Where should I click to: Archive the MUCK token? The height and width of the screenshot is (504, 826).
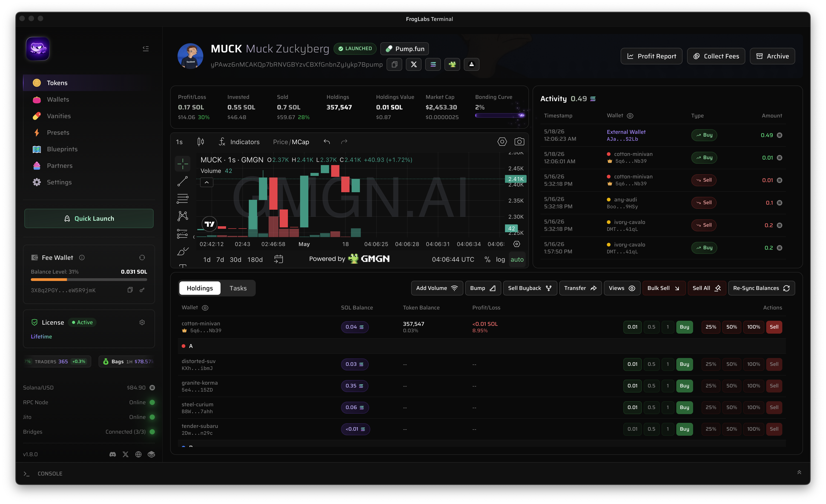(x=772, y=56)
